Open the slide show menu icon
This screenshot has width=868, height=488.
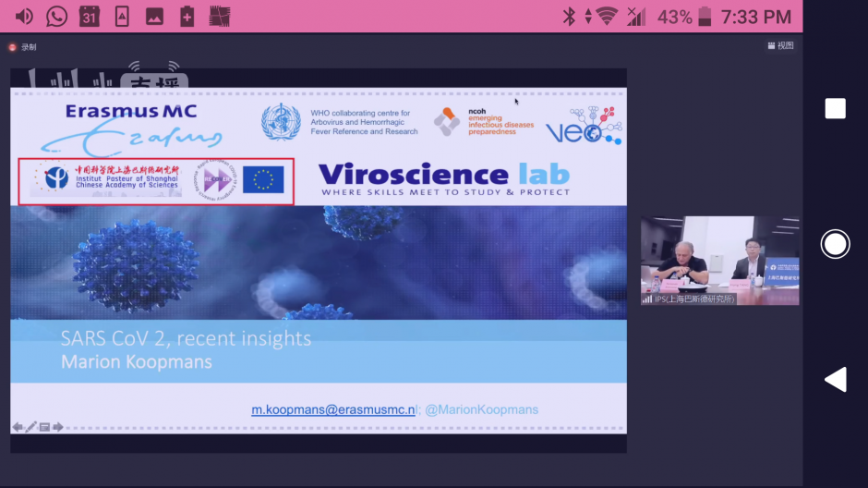pyautogui.click(x=44, y=427)
